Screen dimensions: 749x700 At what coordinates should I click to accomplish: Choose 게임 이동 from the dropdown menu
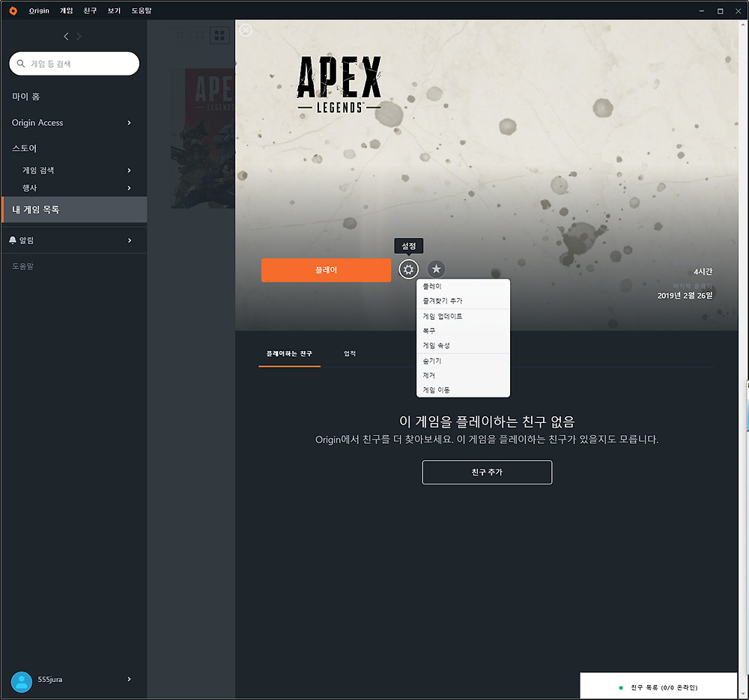point(464,390)
